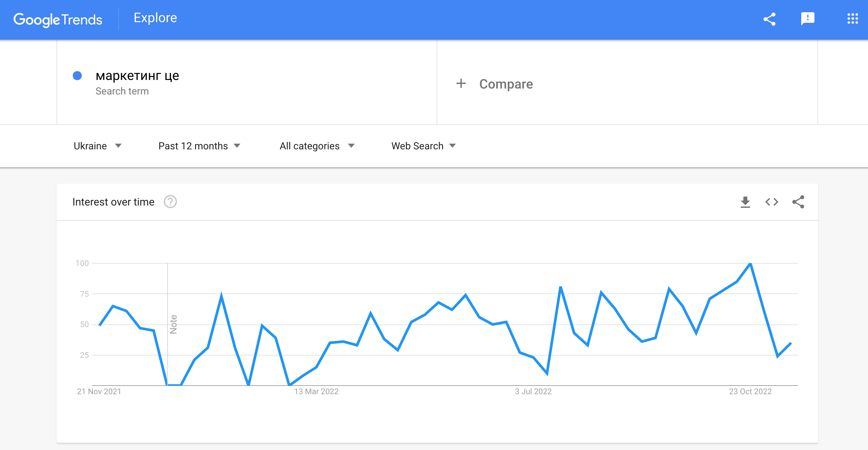Viewport: 868px width, 450px height.
Task: Click the Note marker on chart
Action: pos(173,324)
